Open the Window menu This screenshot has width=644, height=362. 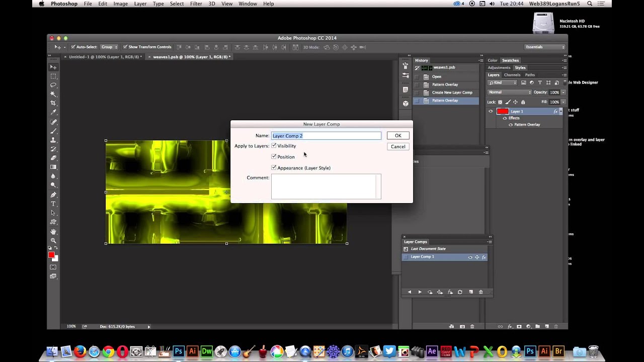248,4
